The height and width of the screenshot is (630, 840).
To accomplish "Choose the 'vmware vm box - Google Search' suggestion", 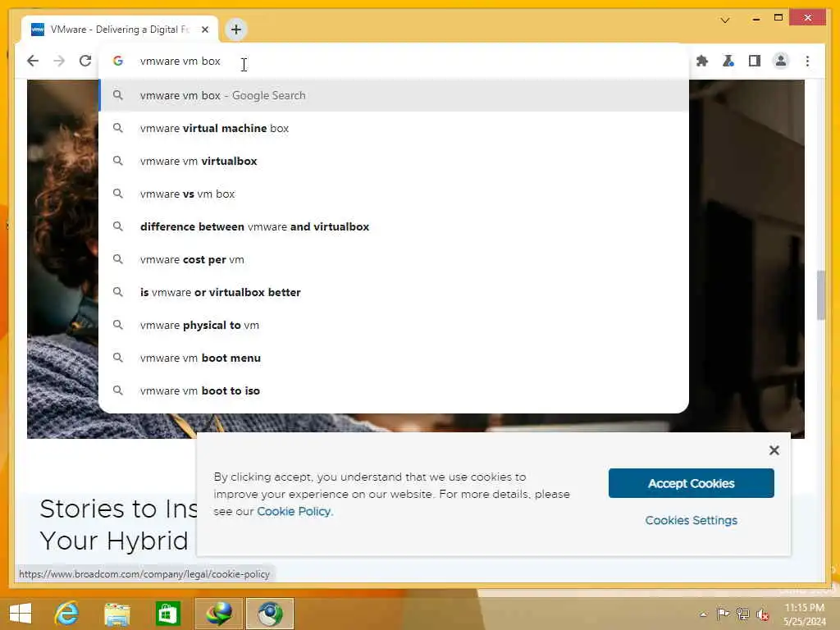I will (394, 95).
